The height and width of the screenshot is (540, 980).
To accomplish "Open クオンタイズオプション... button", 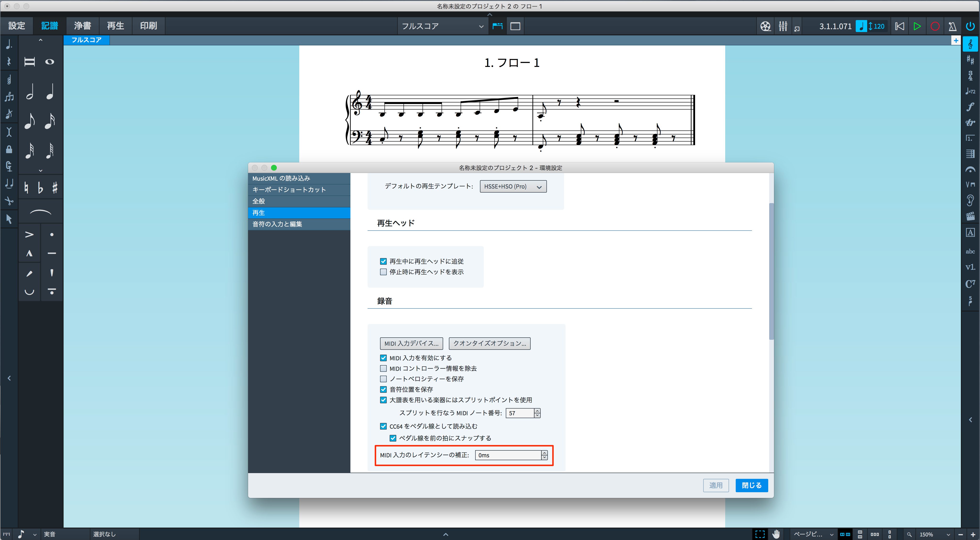I will tap(490, 343).
